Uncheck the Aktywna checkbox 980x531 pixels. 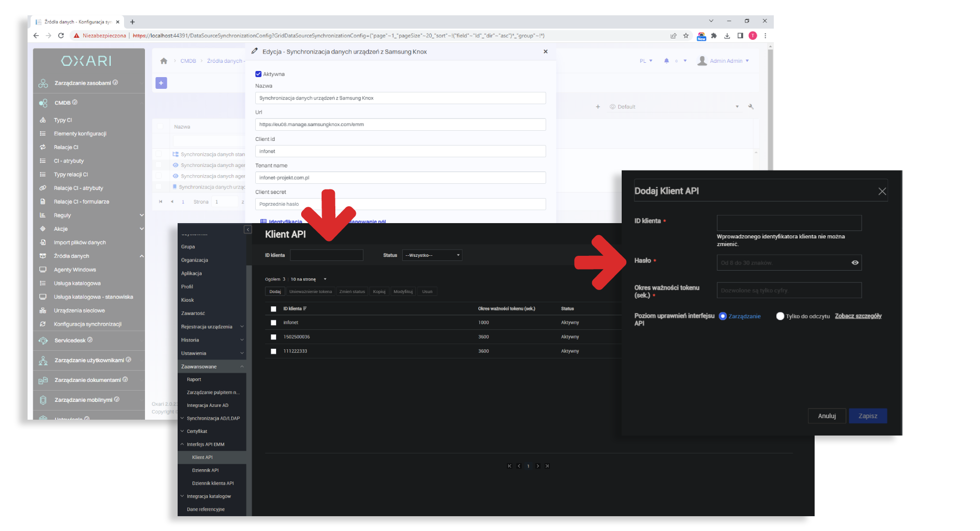(x=258, y=74)
